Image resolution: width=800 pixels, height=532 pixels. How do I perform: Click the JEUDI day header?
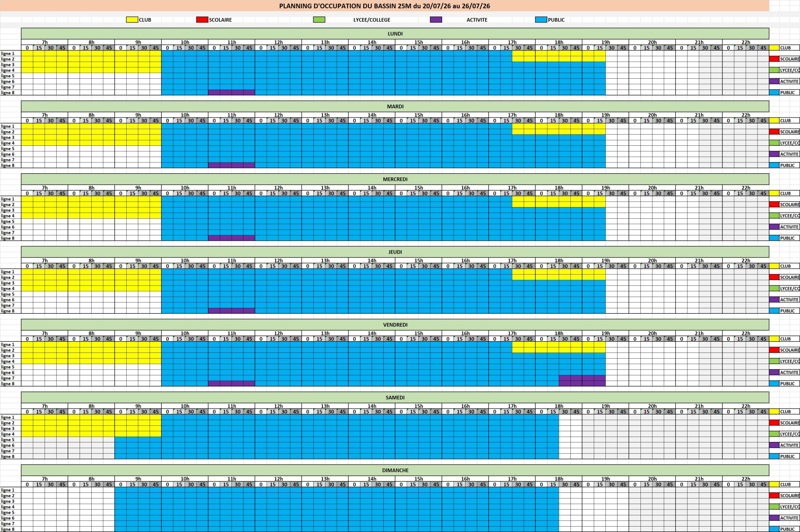point(395,252)
